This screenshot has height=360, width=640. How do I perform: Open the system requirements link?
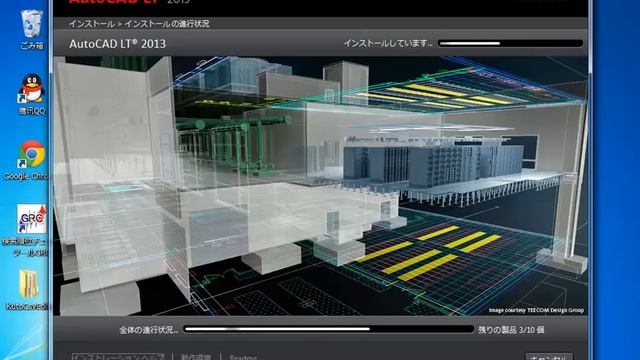(196, 357)
